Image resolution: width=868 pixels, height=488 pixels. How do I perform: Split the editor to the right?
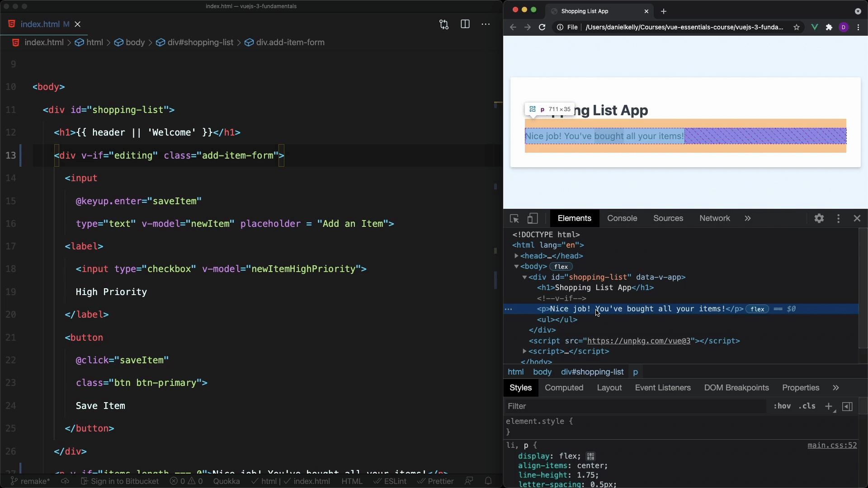pyautogui.click(x=465, y=24)
